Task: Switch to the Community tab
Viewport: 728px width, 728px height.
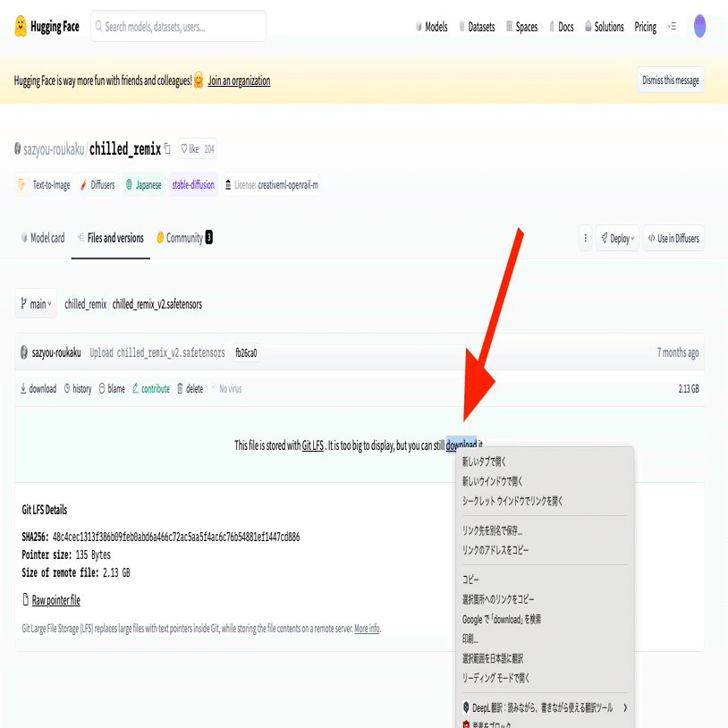Action: pyautogui.click(x=184, y=238)
